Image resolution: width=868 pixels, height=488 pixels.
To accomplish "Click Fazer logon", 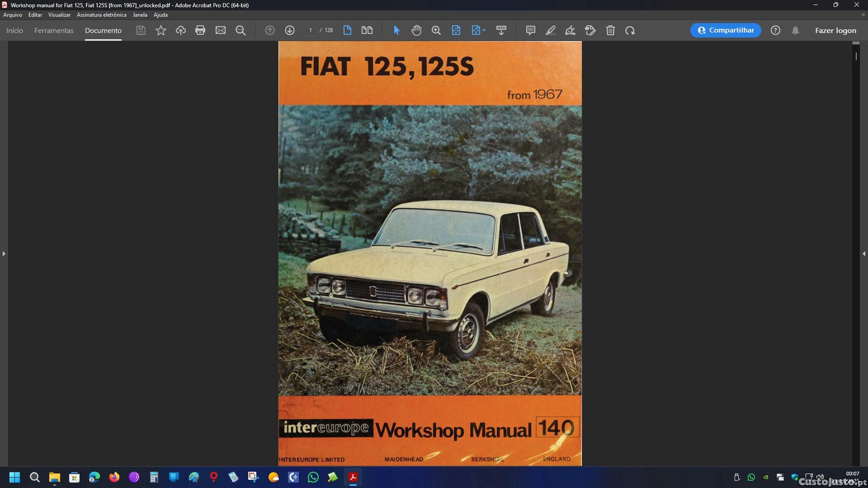I will pyautogui.click(x=835, y=30).
